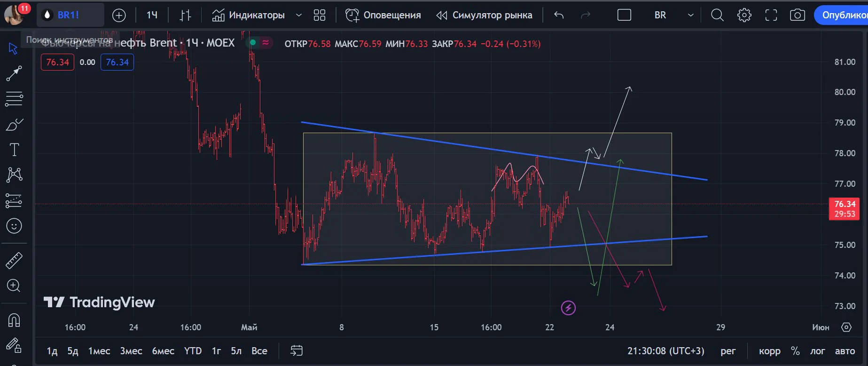
Task: Change the 1Ч timeframe interval
Action: [152, 16]
